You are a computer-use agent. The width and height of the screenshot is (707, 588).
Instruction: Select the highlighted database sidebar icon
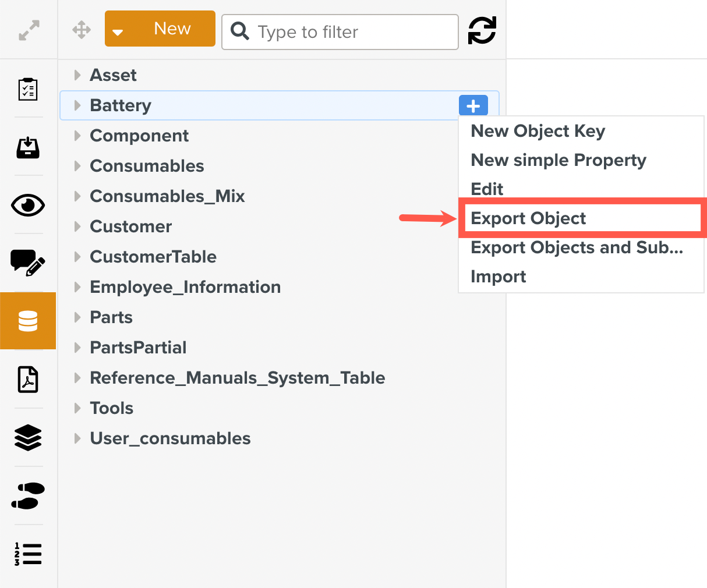28,321
